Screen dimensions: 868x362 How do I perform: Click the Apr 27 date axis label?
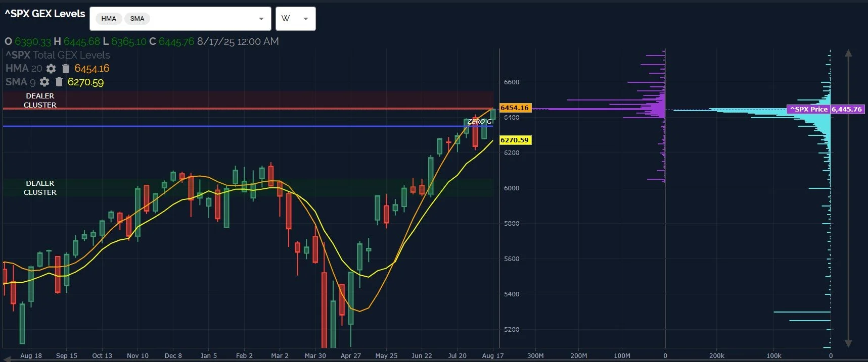[x=351, y=355]
